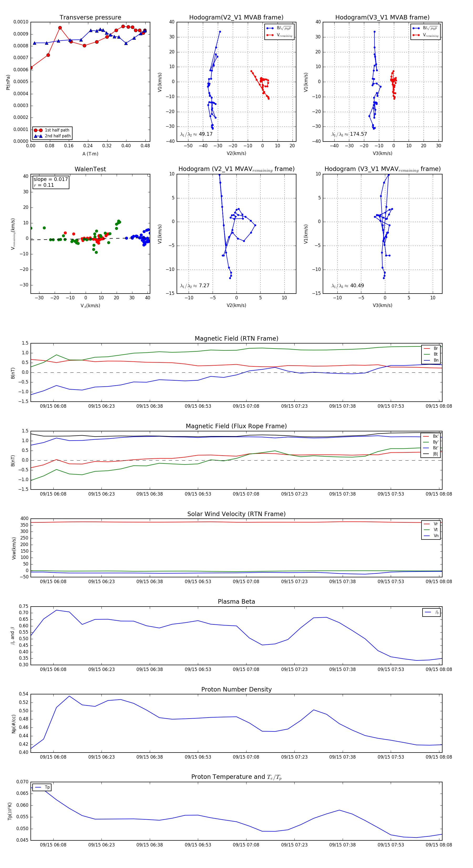Click the 'Proton Temperature and Te/Tp' title
This screenshot has height=868, width=473.
pyautogui.click(x=236, y=777)
